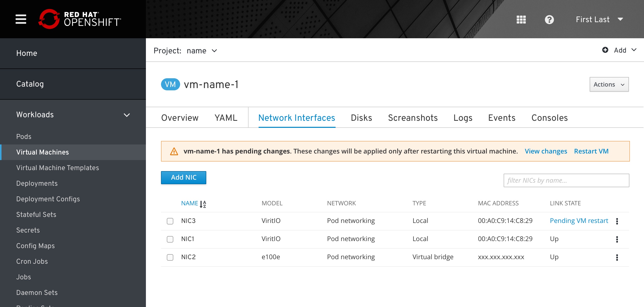This screenshot has width=644, height=307.
Task: Click the help question mark icon
Action: (549, 19)
